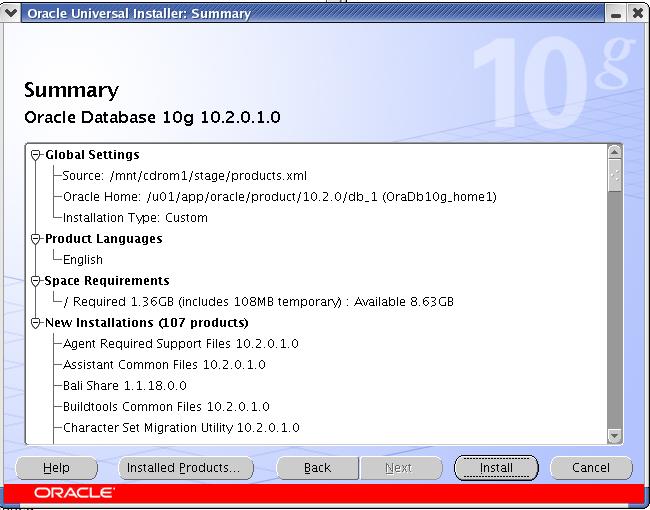Close the Oracle Universal Installer window
650x510 pixels.
(638, 13)
